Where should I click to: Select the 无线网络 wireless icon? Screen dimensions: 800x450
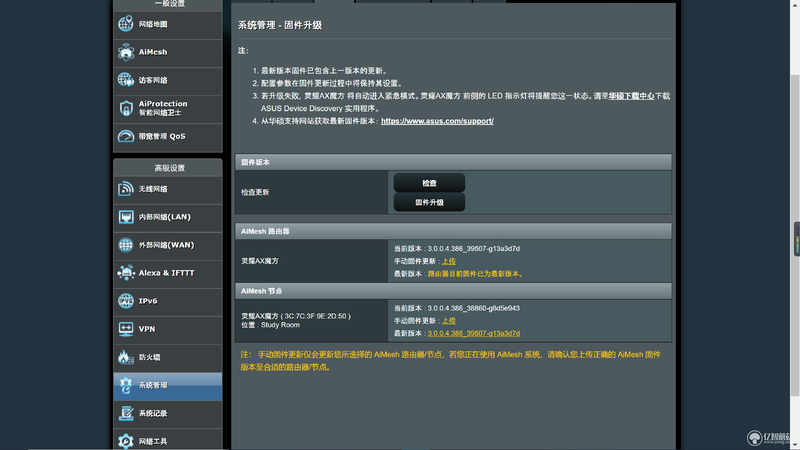click(x=126, y=189)
